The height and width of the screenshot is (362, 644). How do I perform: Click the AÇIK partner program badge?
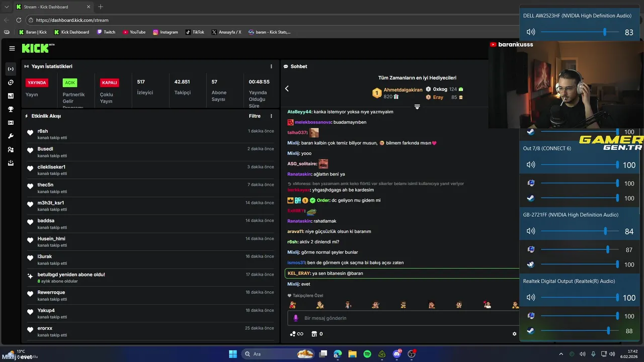pyautogui.click(x=70, y=82)
